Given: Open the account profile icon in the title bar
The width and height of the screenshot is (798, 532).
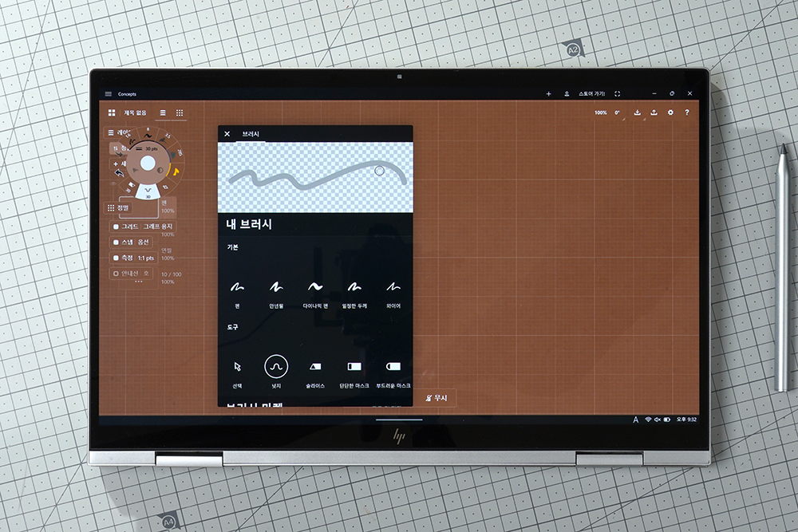Looking at the screenshot, I should tap(567, 93).
